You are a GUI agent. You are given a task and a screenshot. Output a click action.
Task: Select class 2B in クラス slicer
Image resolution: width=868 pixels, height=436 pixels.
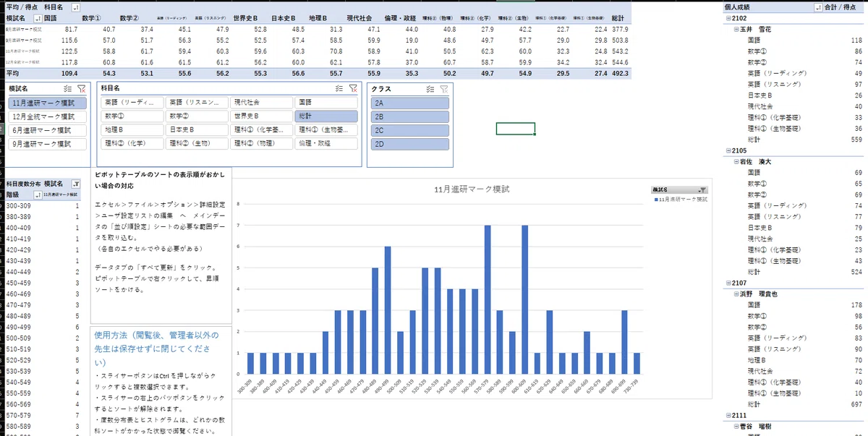pyautogui.click(x=409, y=116)
